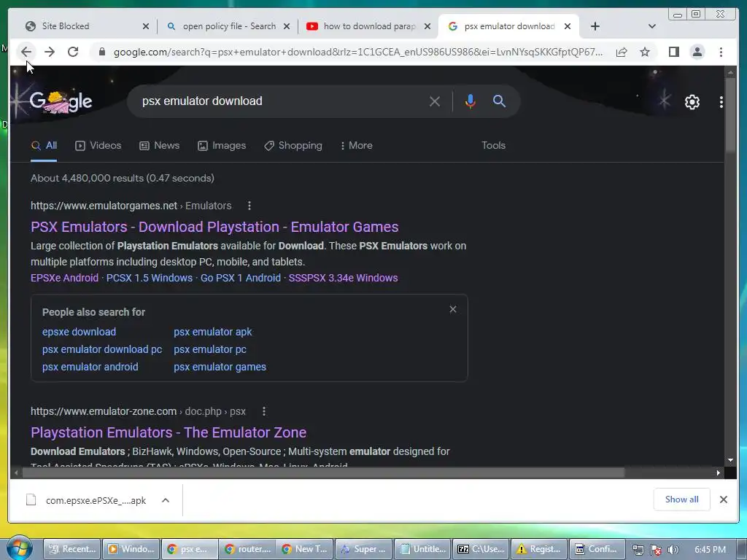747x560 pixels.
Task: Search for psx emulator games
Action: tap(220, 367)
